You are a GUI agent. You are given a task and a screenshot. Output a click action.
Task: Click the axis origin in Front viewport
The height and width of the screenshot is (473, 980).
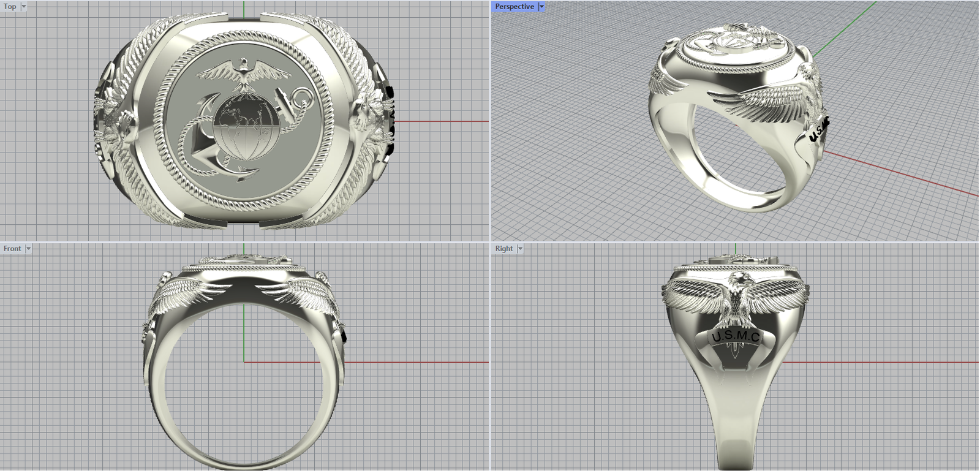[244, 361]
